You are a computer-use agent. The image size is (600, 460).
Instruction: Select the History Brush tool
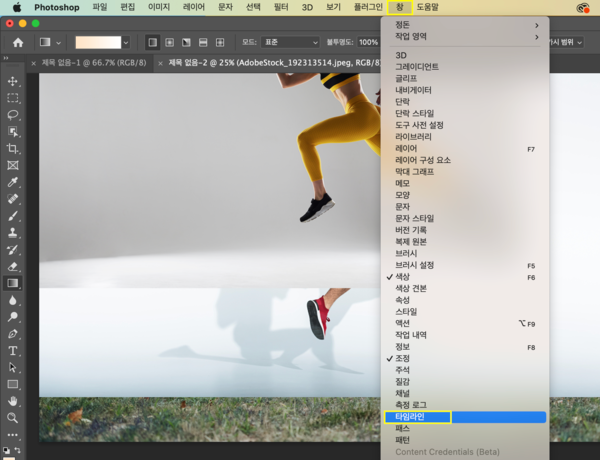(13, 250)
